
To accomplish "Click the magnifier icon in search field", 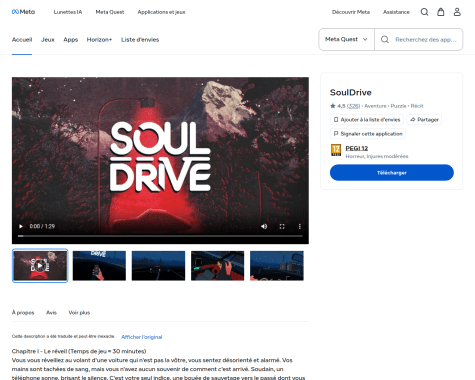I will (385, 39).
